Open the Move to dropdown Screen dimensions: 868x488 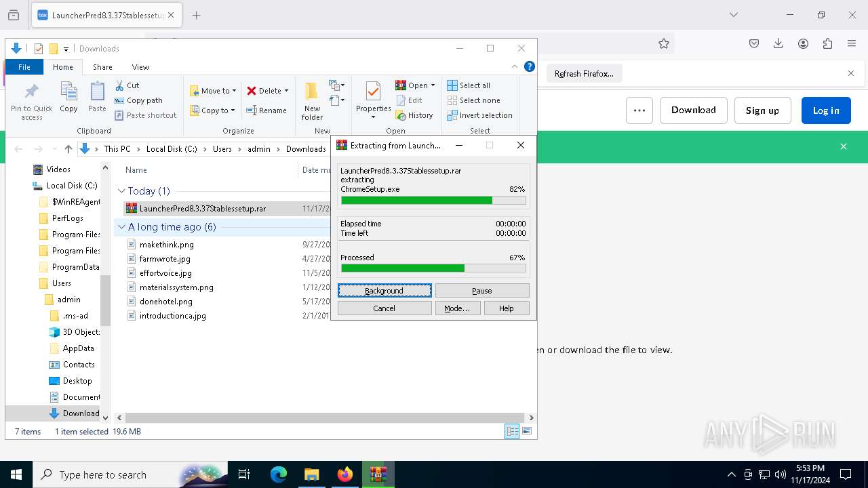pyautogui.click(x=213, y=91)
